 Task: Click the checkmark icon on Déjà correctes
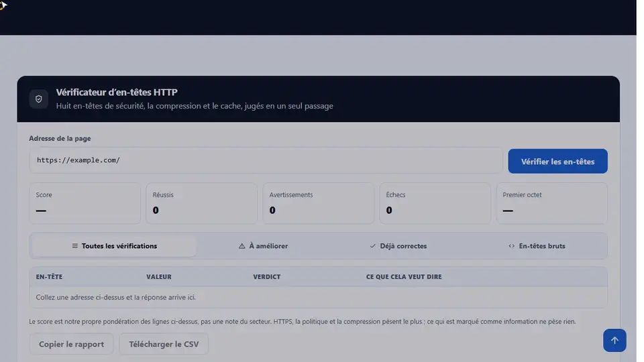click(372, 246)
